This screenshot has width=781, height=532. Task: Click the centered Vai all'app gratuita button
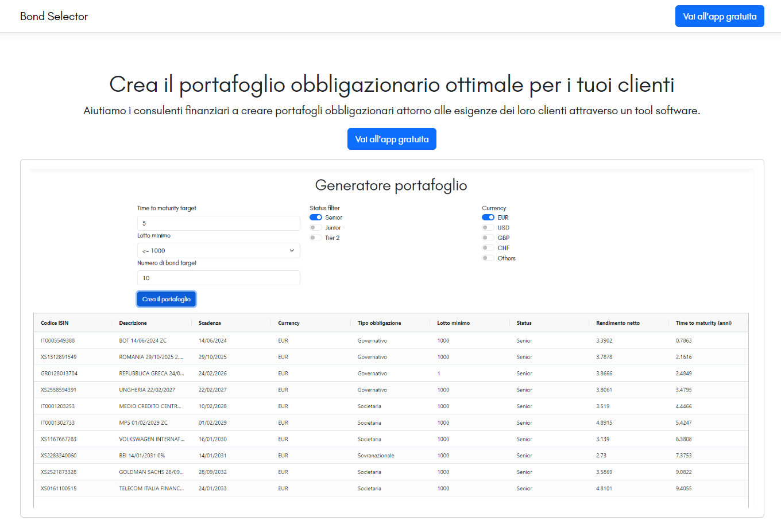[x=392, y=139]
